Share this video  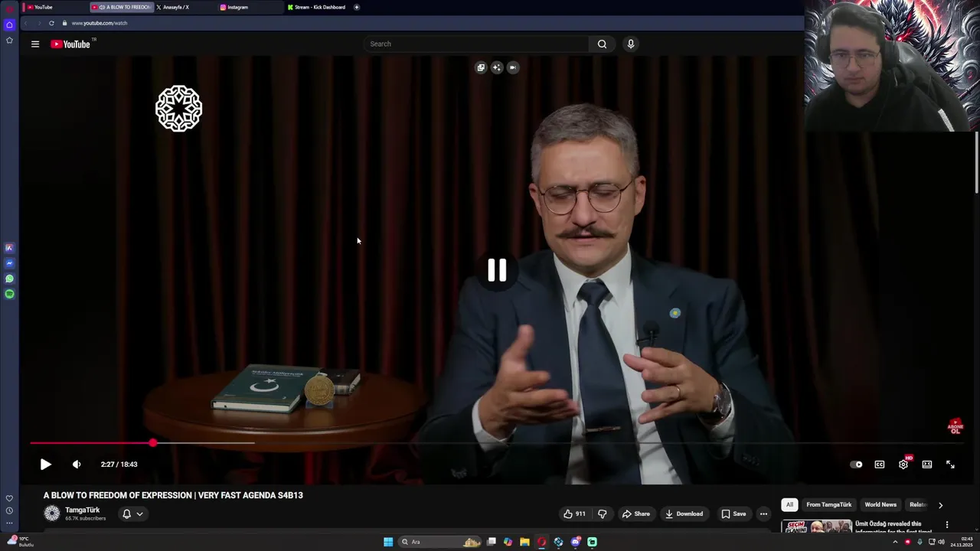(635, 514)
